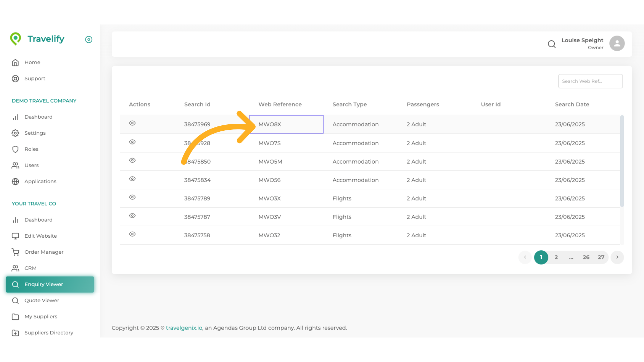Open the Applications section
Screen dimensions: 644x362
[x=40, y=181]
